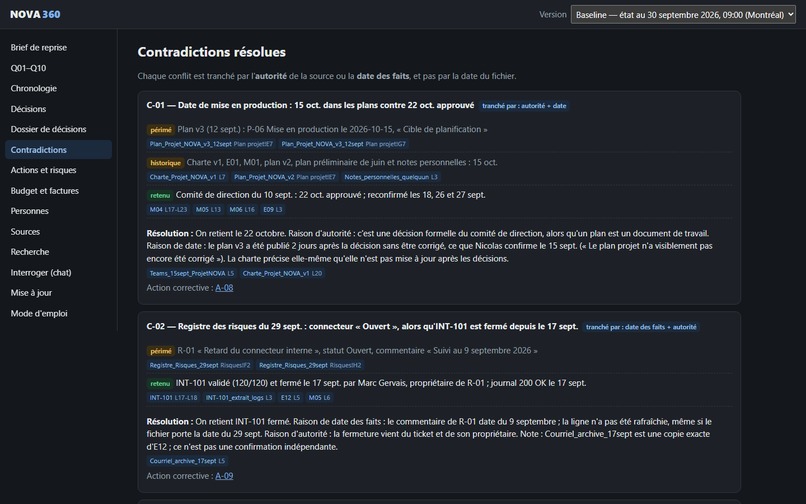Open Actions et risques
Screen dimensions: 806x504
(x=58, y=170)
